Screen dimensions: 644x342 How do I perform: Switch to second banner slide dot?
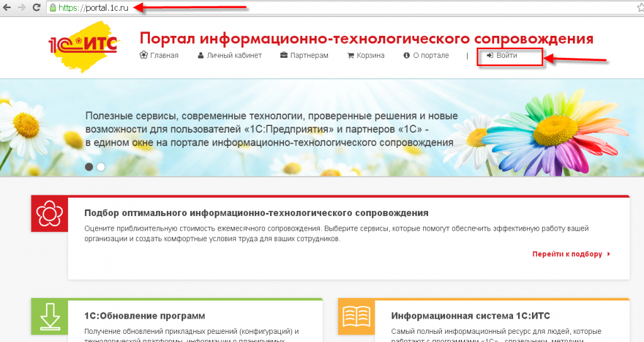coord(101,167)
